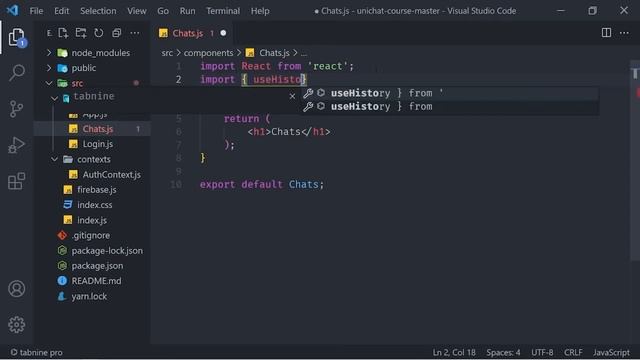Open the Extensions view

16,181
